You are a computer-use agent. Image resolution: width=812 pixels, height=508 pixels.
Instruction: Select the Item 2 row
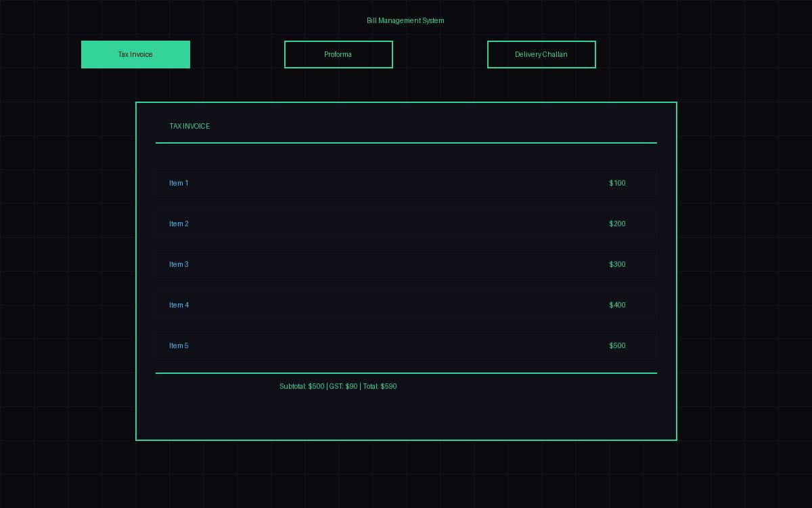click(406, 224)
